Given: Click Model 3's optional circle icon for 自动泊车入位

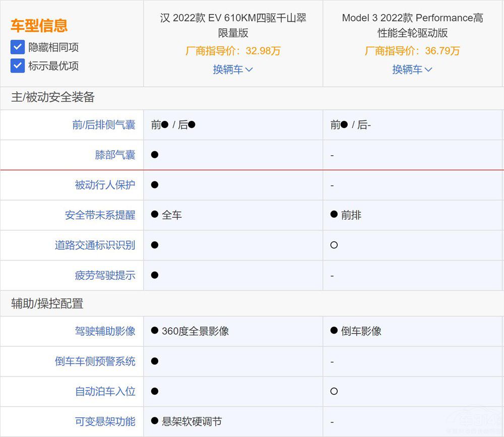Looking at the screenshot, I should [334, 392].
